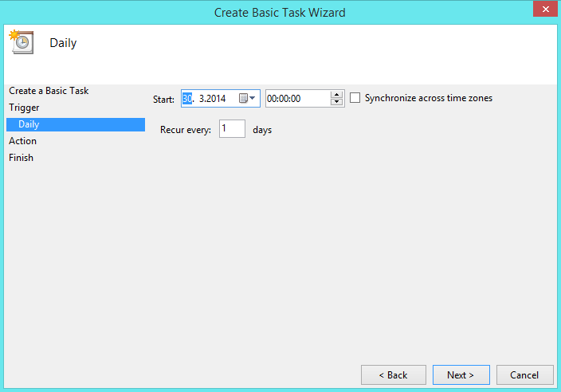
Task: Click the 'Start:' label
Action: 163,99
